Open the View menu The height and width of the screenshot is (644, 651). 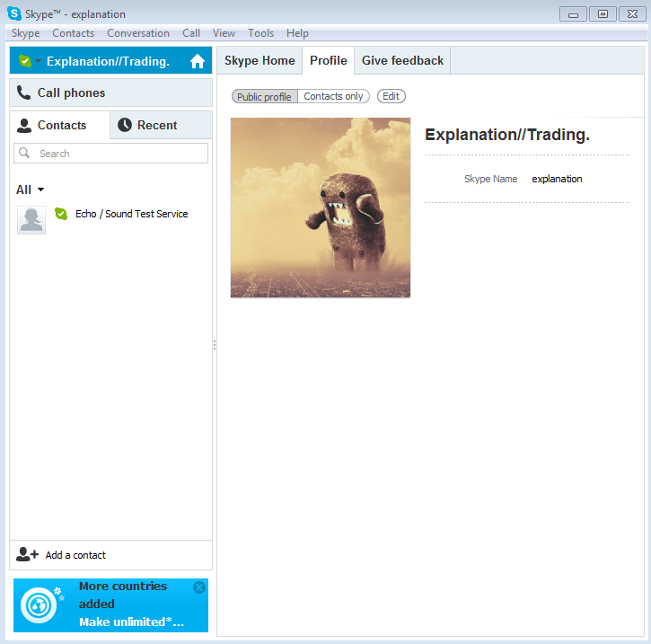[224, 33]
